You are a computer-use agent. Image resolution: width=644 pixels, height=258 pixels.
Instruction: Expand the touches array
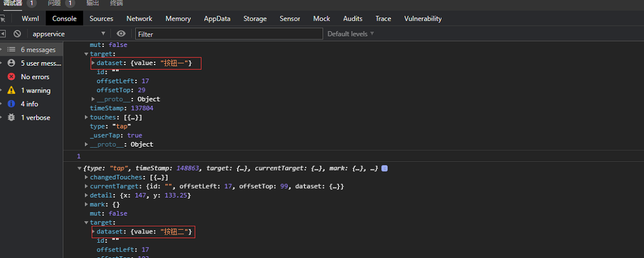86,117
